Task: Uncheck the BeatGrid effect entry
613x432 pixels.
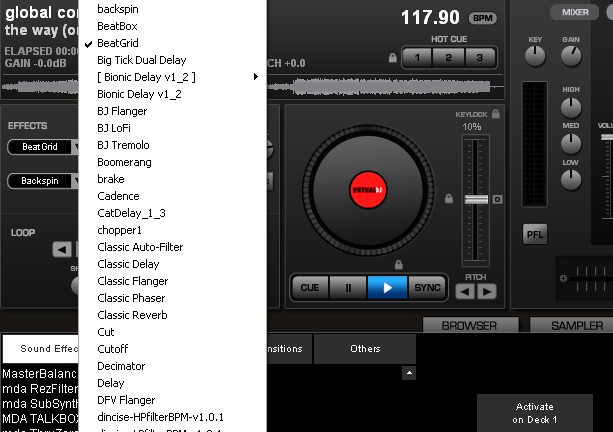Action: pyautogui.click(x=172, y=43)
